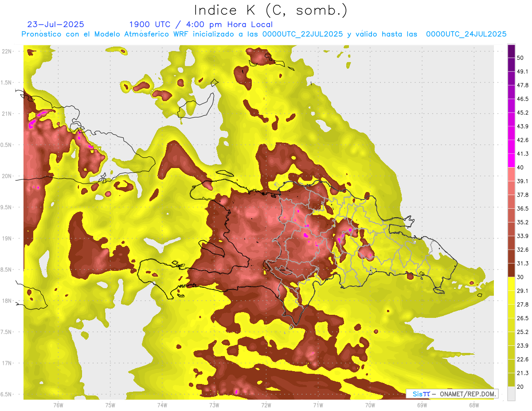Click the "74W" longitude label
The width and height of the screenshot is (532, 411).
click(x=162, y=405)
